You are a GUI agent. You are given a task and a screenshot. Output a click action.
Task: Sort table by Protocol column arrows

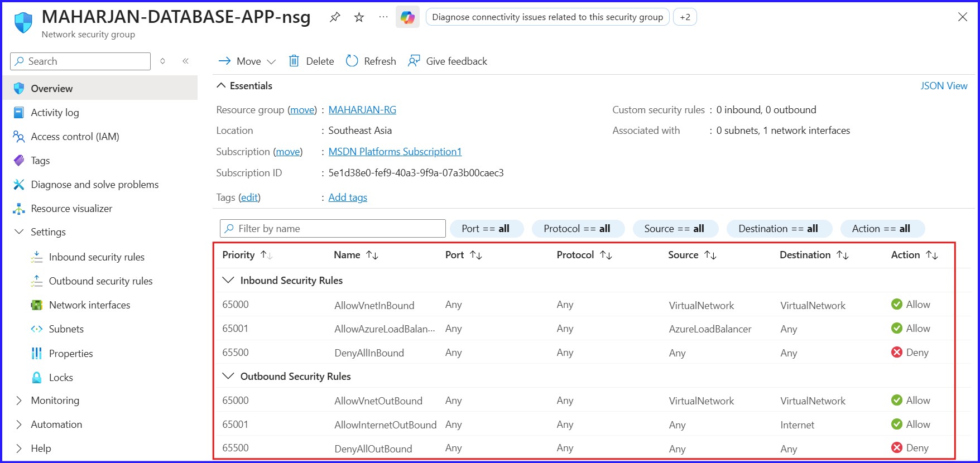[606, 255]
